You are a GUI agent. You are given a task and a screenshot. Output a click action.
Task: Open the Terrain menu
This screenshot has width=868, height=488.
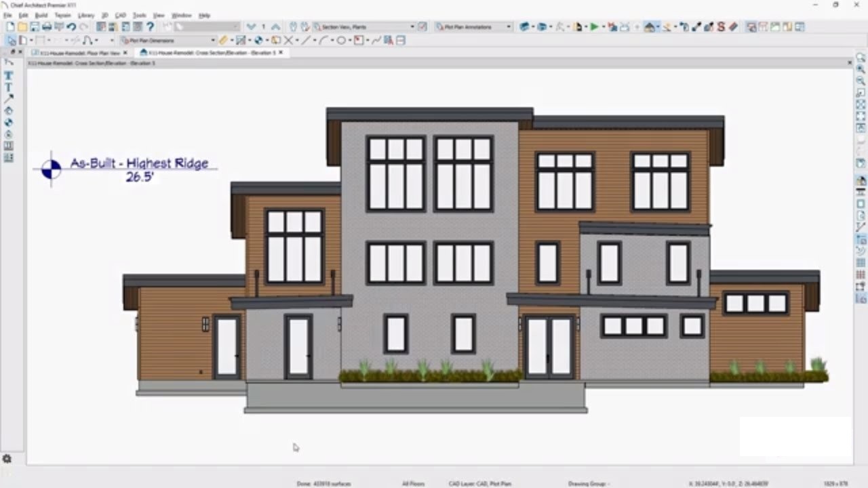click(x=62, y=15)
